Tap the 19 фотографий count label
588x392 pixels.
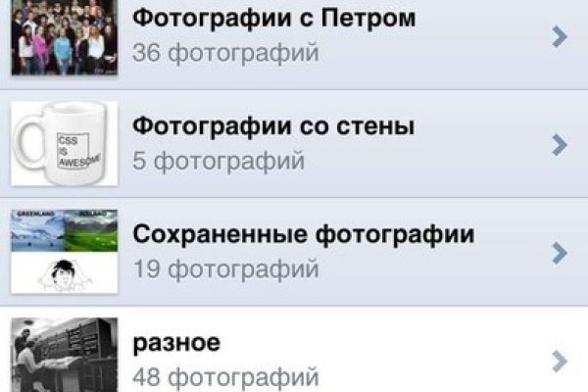point(225,269)
